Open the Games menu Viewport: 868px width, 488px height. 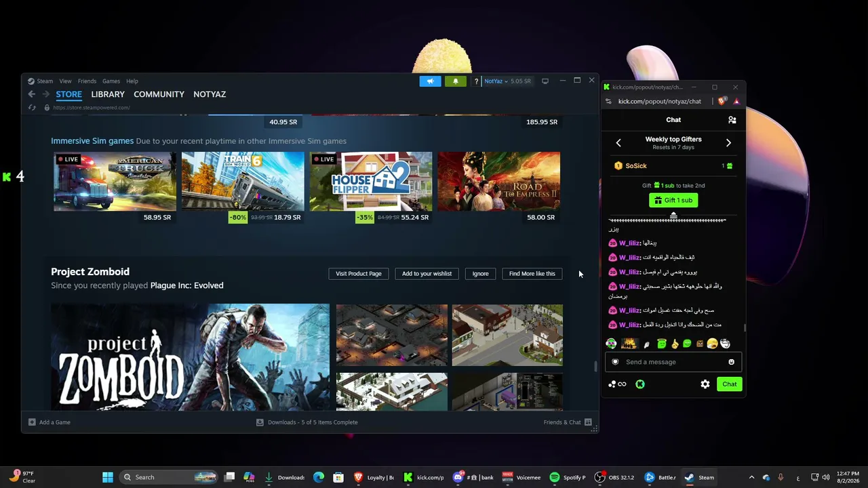(x=111, y=81)
